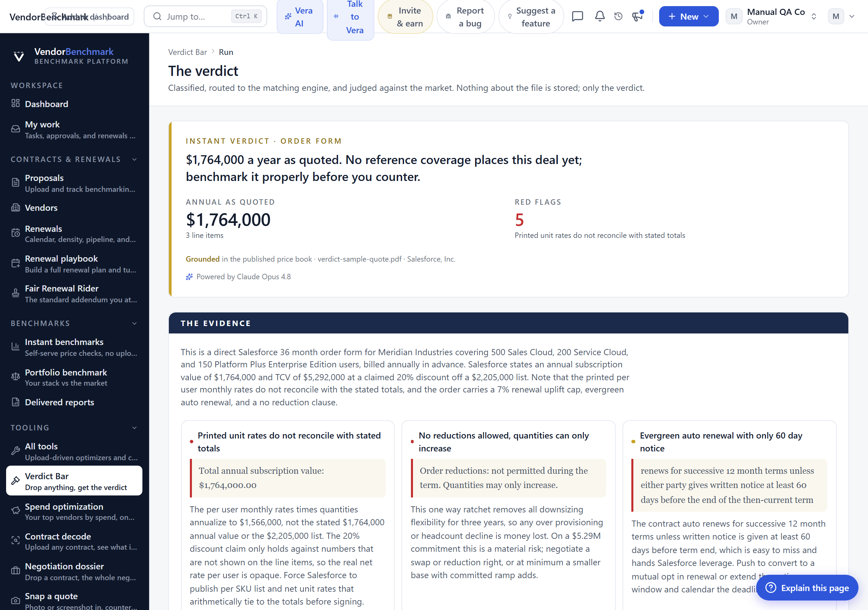Focus the Jump to search field
Screen dimensions: 868x610
(x=205, y=16)
